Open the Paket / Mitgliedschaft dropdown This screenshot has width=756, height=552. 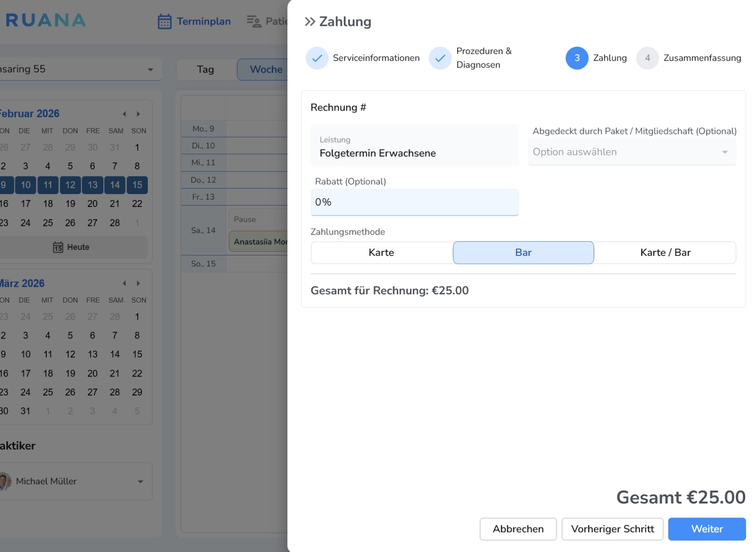tap(632, 152)
